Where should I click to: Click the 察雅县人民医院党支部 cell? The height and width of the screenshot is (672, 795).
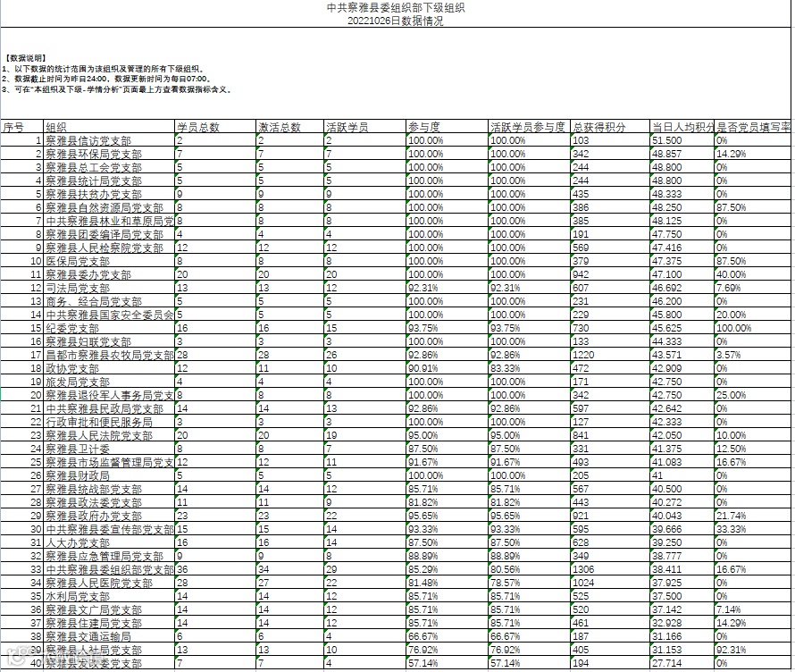108,583
